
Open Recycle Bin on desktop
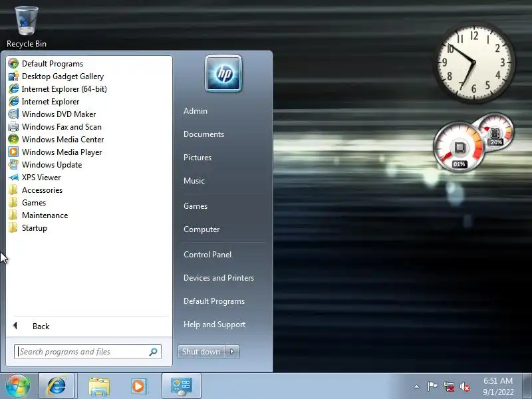[27, 26]
